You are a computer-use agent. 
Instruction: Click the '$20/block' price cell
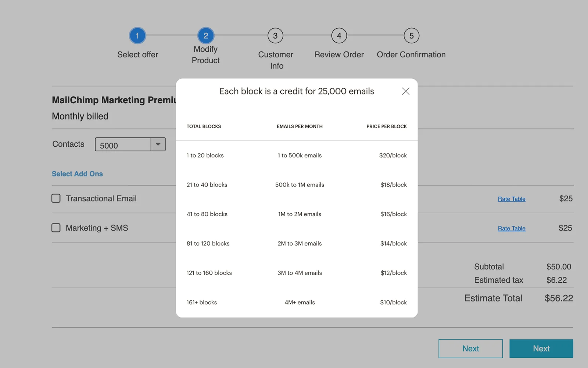coord(393,156)
